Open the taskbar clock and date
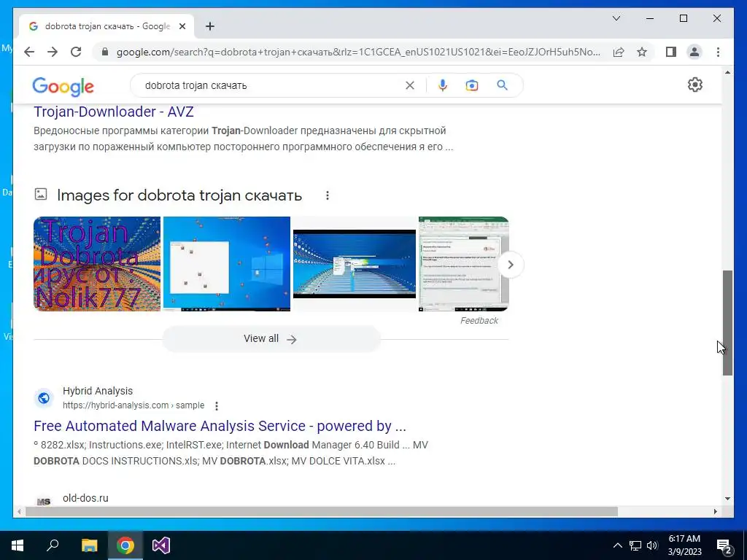 [x=684, y=545]
